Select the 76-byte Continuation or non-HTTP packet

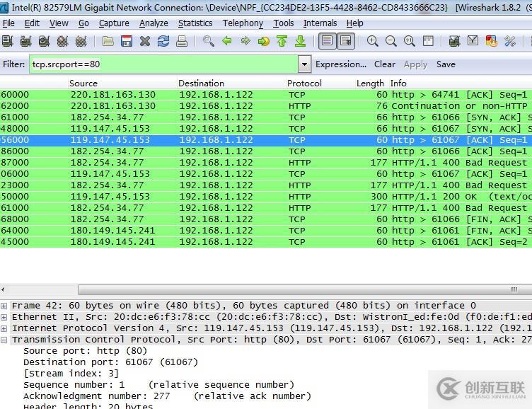[266, 106]
